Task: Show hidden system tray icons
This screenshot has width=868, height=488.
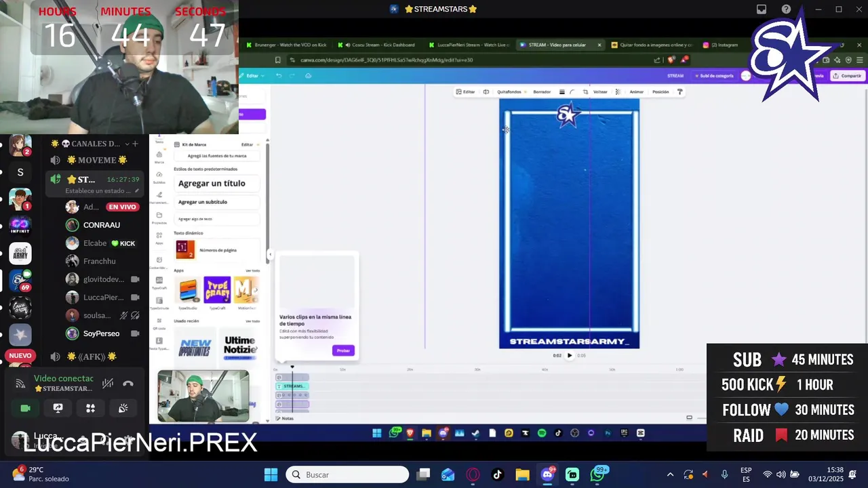Action: [x=670, y=474]
